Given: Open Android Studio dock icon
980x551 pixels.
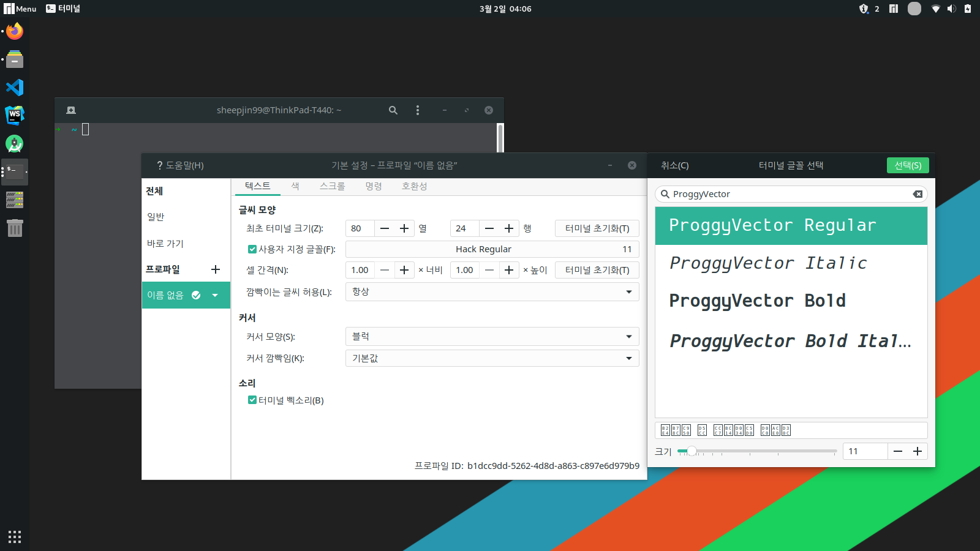Looking at the screenshot, I should pyautogui.click(x=15, y=144).
